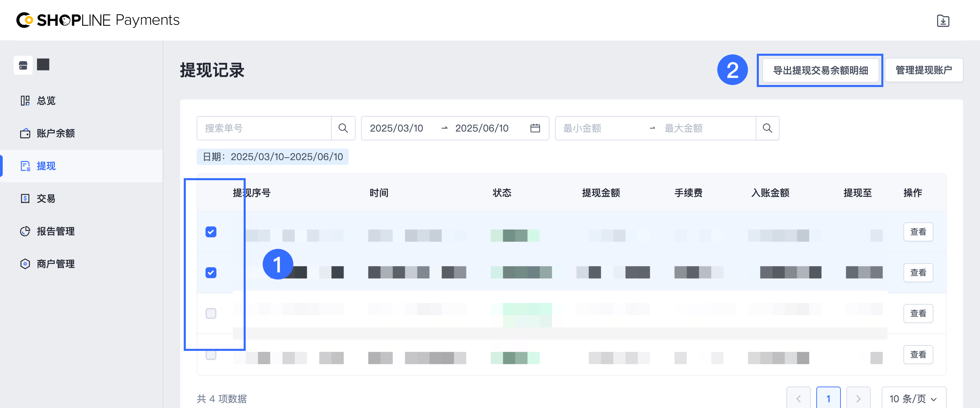Go to previous page arrow
Image resolution: width=980 pixels, height=408 pixels.
[798, 398]
